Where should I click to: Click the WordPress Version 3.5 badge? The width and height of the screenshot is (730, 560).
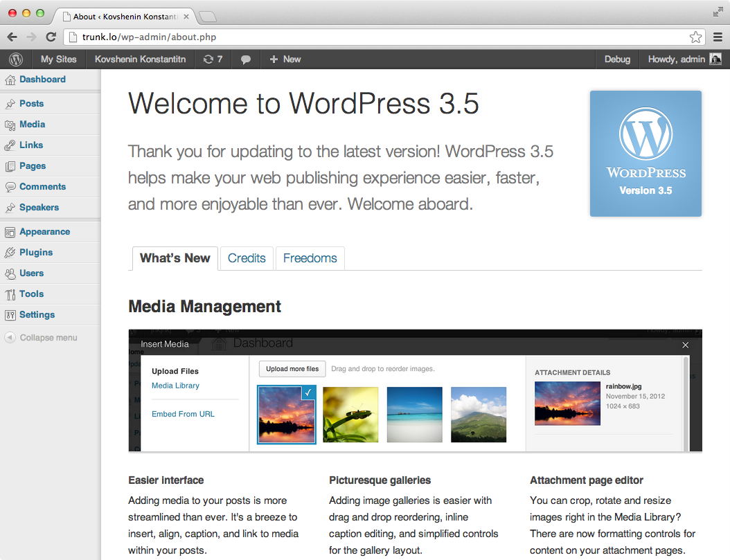click(x=646, y=154)
